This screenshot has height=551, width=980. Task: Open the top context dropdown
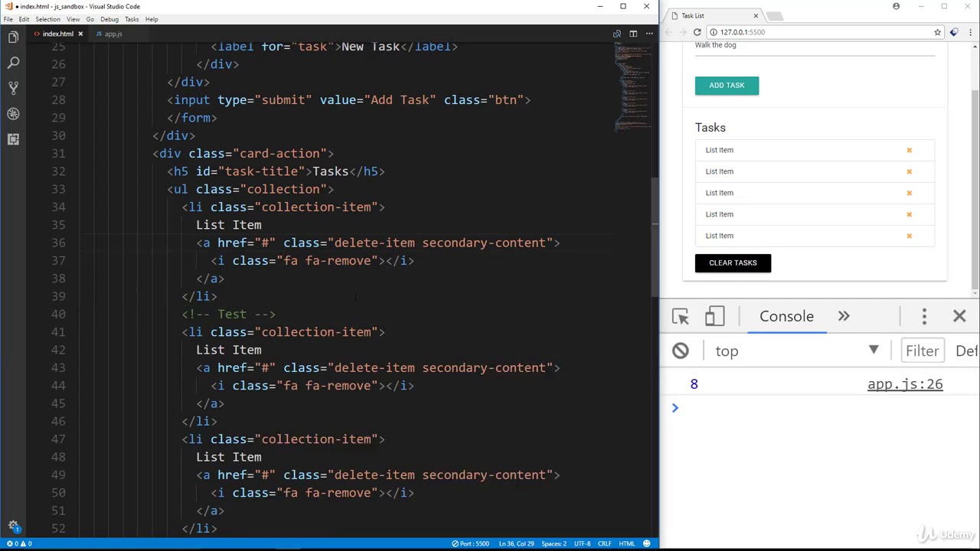[798, 350]
